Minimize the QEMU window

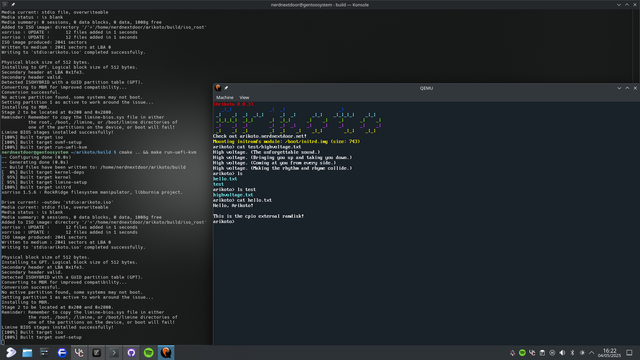point(619,88)
